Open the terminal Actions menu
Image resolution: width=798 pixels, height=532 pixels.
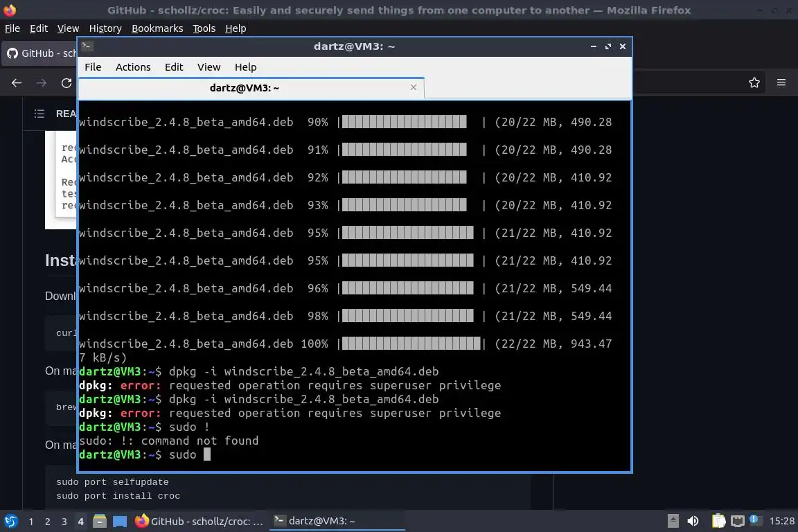coord(133,67)
